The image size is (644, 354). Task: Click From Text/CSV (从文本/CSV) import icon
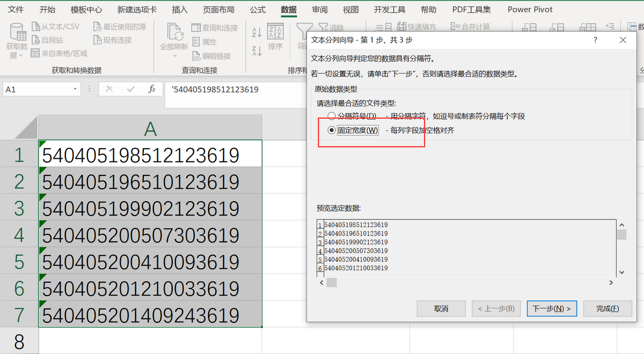click(36, 27)
